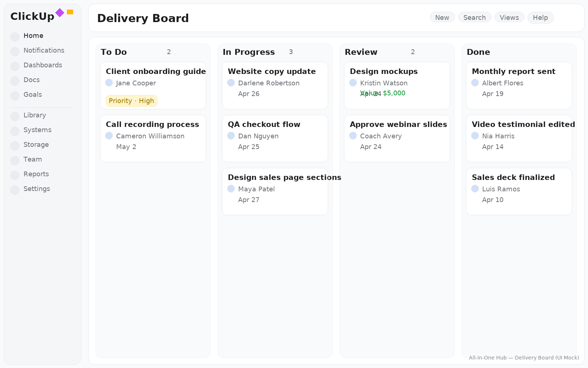
Task: Click Maya Patel's avatar on card
Action: click(x=231, y=189)
